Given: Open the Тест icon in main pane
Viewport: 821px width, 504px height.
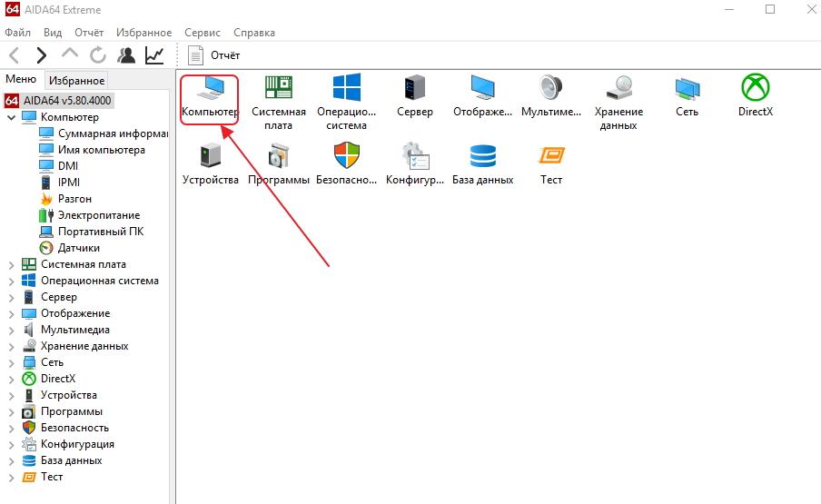Looking at the screenshot, I should click(551, 156).
